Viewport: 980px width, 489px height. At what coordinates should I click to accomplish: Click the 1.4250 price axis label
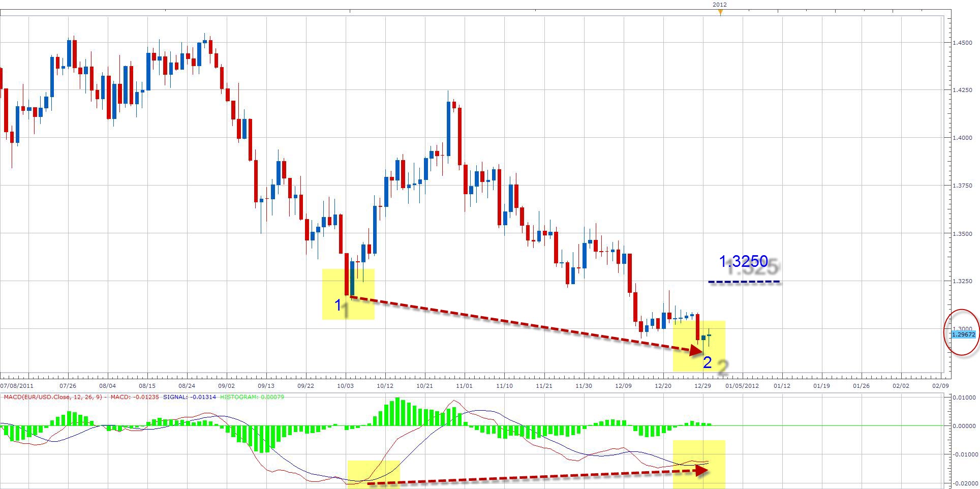tap(962, 90)
